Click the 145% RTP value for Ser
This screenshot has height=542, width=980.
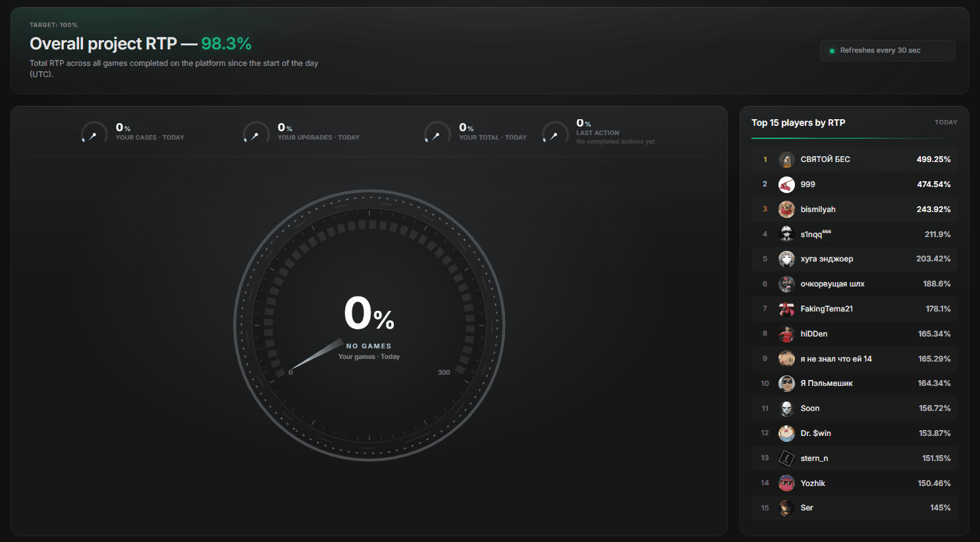(x=940, y=508)
